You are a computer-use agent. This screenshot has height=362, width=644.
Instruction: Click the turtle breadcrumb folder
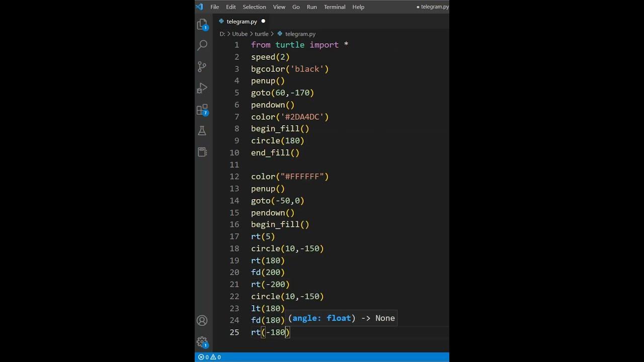(x=262, y=34)
